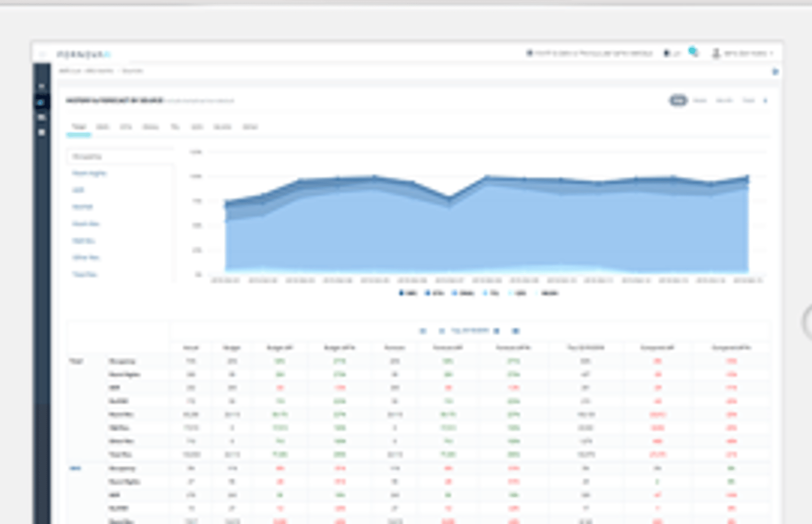This screenshot has height=524, width=812.
Task: Switch the period to Week
Action: (700, 101)
